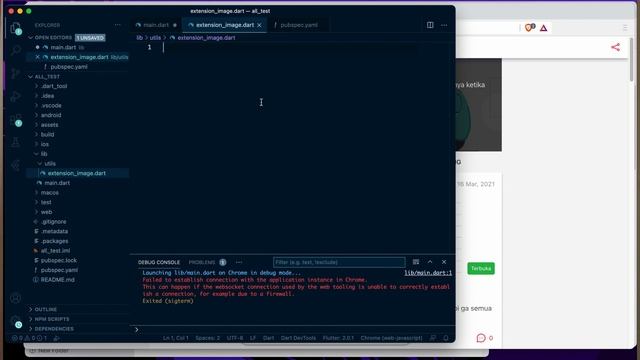
Task: Click Dart language mode in status bar
Action: 269,338
